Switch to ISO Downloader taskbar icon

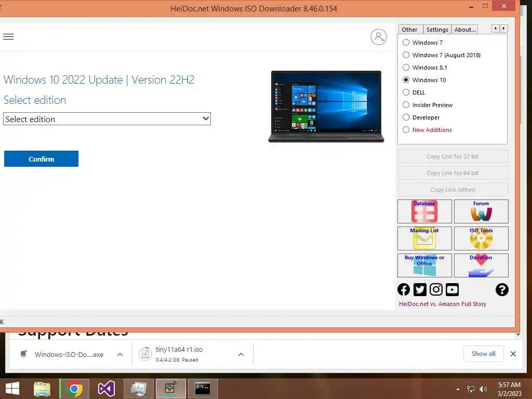point(170,389)
